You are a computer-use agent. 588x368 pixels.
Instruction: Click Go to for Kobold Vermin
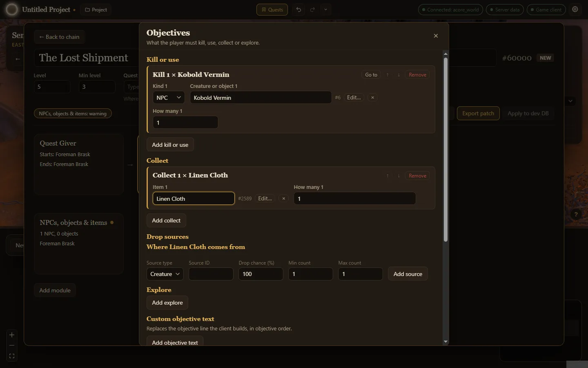click(x=371, y=75)
